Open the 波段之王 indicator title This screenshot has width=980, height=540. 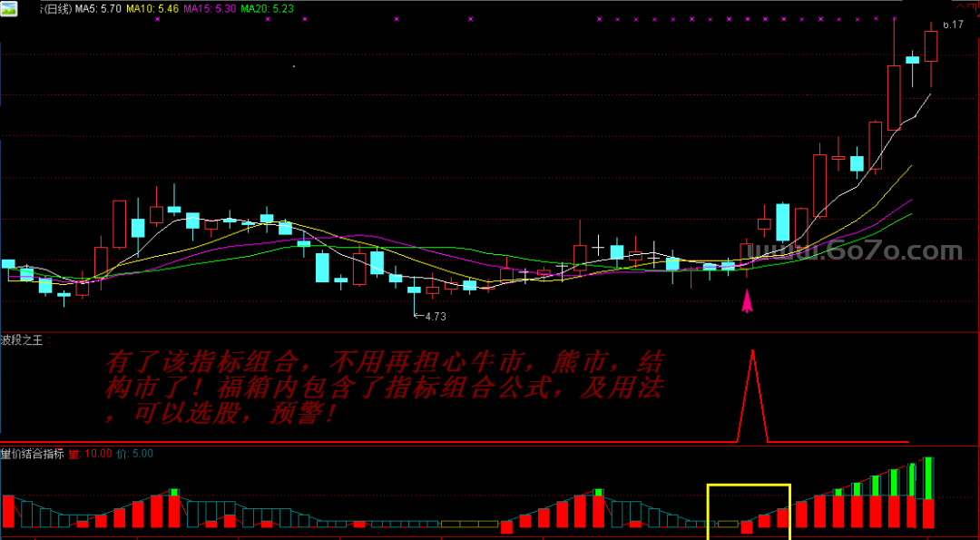click(x=22, y=340)
